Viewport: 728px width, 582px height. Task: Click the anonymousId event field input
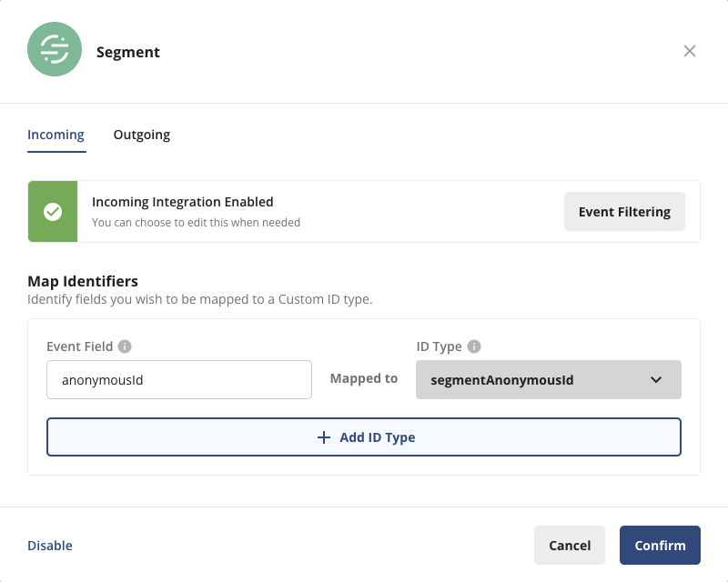[178, 379]
